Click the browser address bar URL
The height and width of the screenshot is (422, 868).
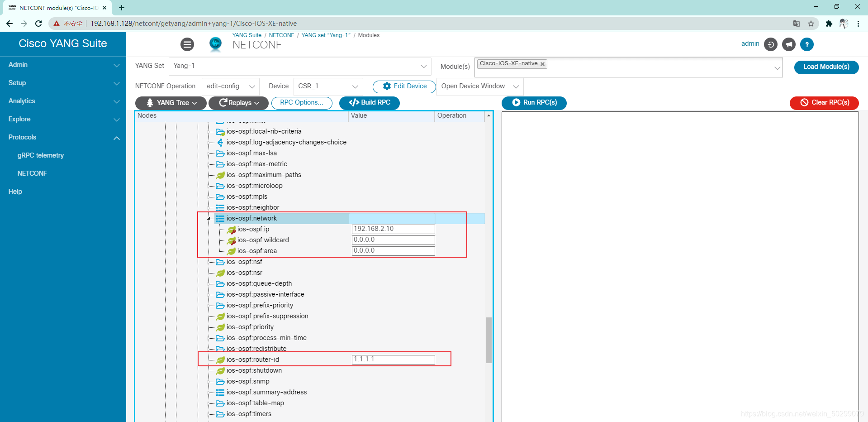(194, 24)
